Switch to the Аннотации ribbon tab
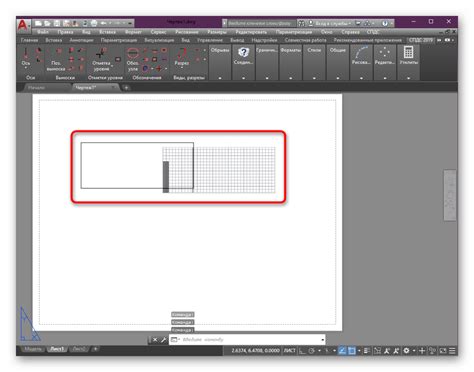Viewport: 474px width, 372px height. coord(81,40)
